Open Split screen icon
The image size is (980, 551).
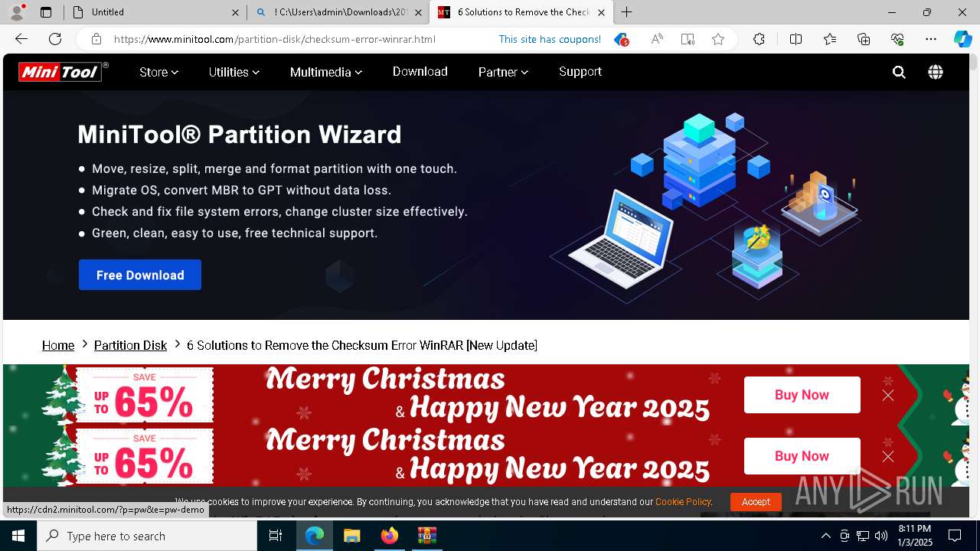(x=795, y=39)
